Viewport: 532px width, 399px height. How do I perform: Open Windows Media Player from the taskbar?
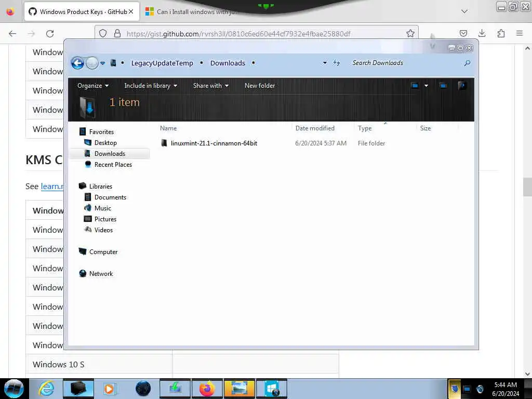coord(109,389)
